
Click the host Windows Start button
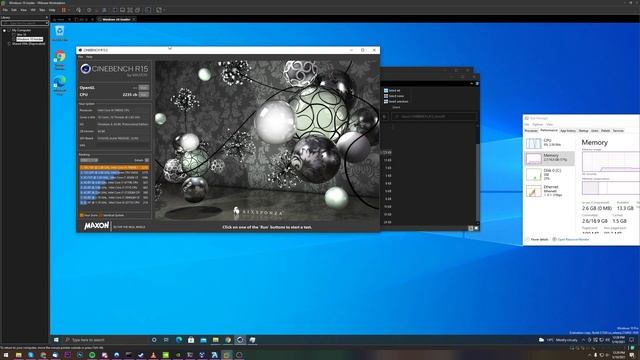tap(6, 356)
